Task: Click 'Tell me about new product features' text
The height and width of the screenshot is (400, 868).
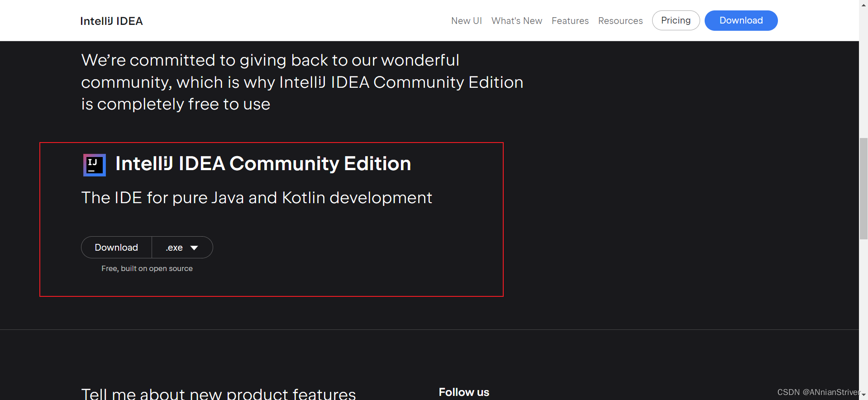Action: pos(219,394)
